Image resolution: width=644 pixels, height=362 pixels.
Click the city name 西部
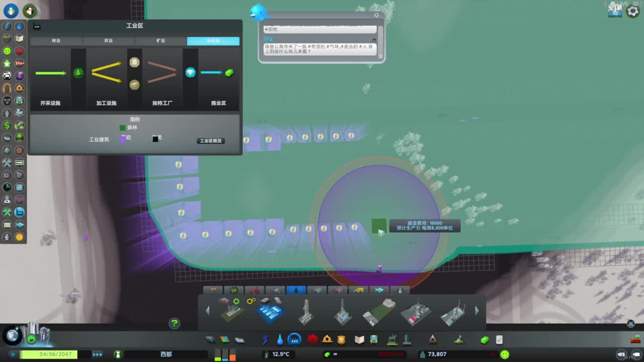(x=166, y=354)
